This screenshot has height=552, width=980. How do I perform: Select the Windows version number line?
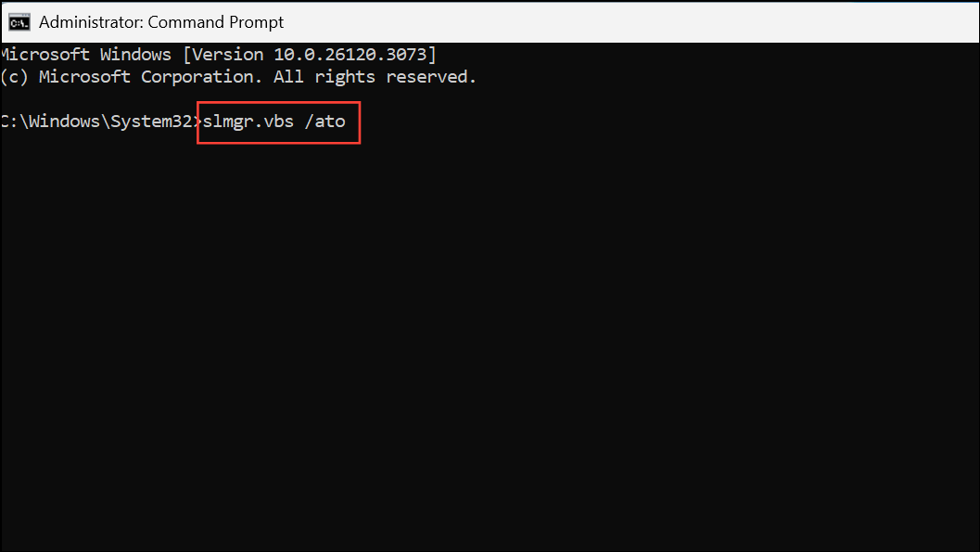218,54
